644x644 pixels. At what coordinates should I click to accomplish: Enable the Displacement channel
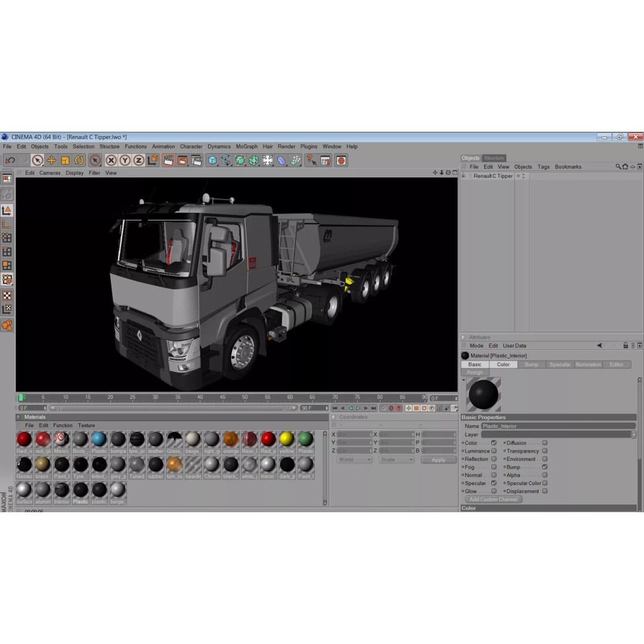[544, 491]
